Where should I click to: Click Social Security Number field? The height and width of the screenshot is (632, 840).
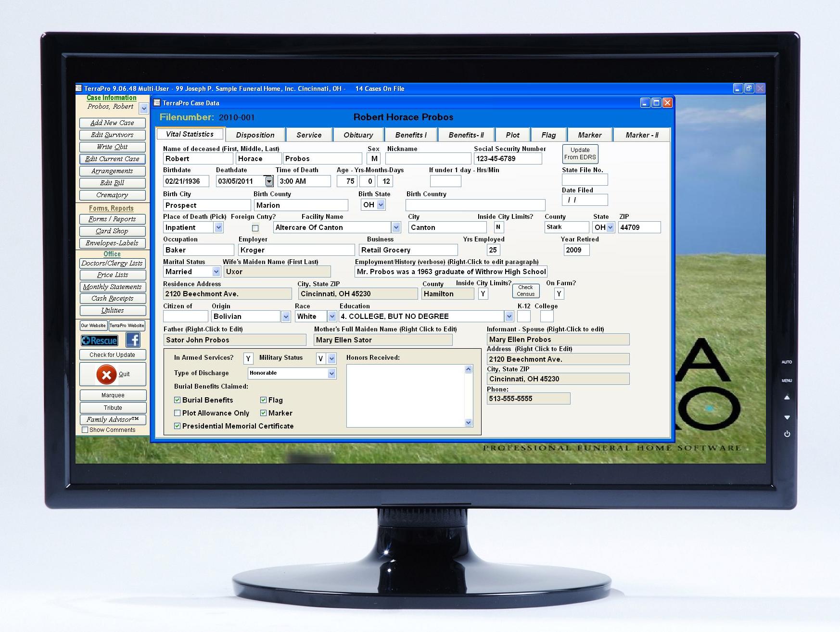(508, 159)
